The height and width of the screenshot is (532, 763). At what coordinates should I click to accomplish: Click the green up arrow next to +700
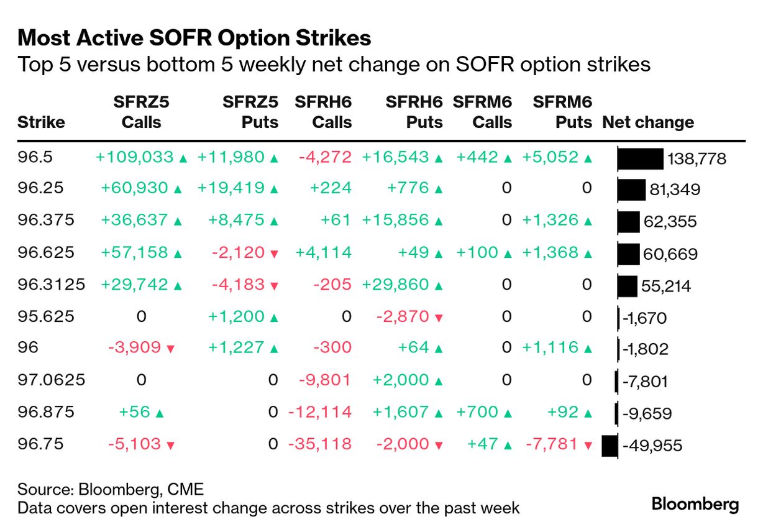pos(508,413)
